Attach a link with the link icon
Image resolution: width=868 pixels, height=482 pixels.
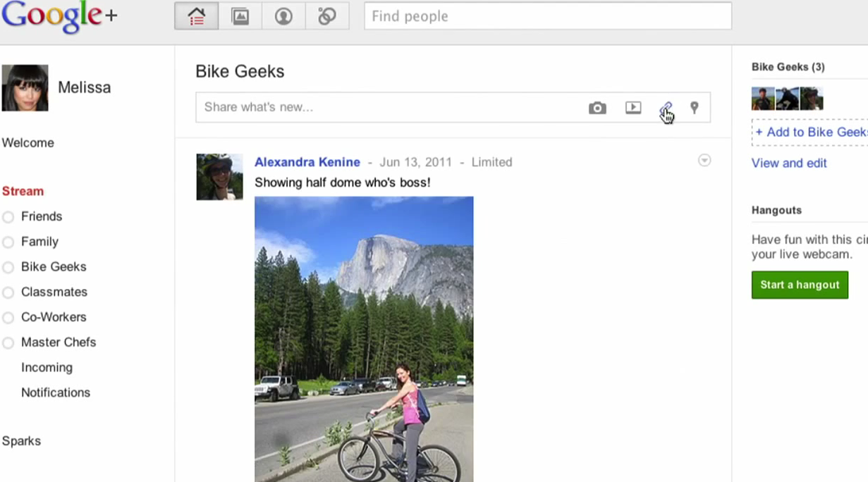click(666, 108)
